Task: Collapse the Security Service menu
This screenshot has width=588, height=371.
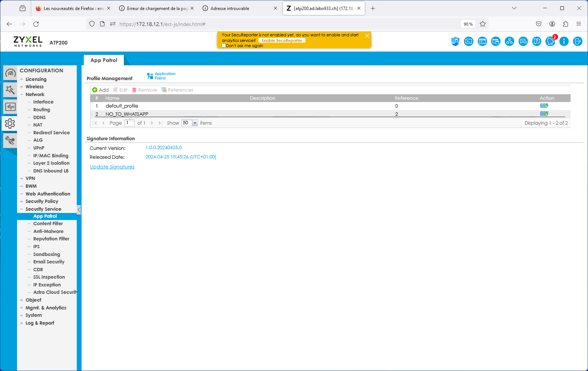Action: [x=22, y=209]
